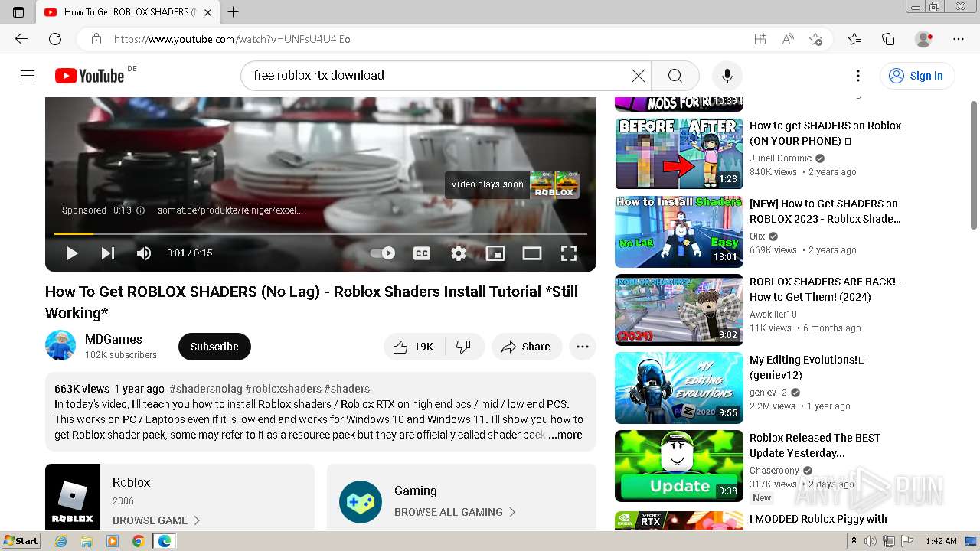Enable miniplayer mode
980x551 pixels.
pos(495,253)
